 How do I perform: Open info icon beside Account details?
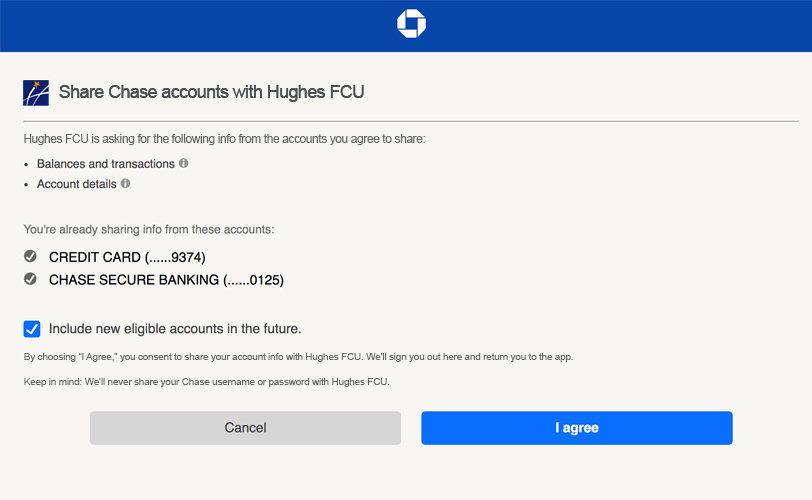click(x=125, y=183)
